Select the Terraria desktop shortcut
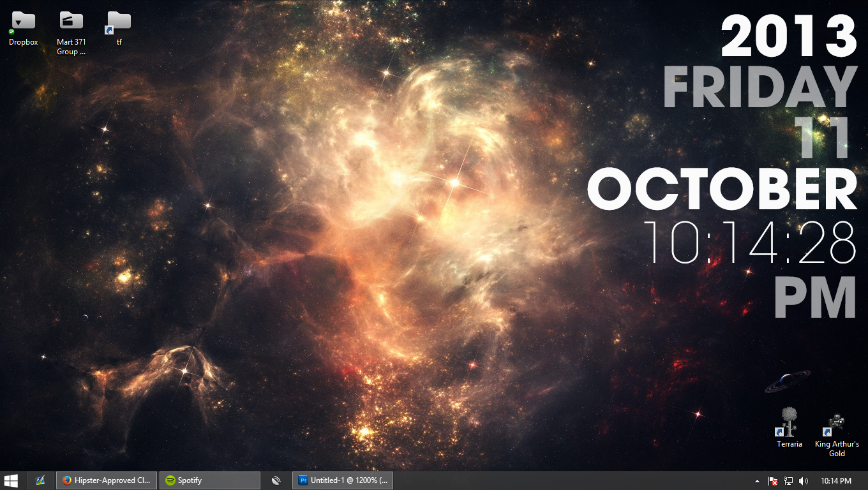Image resolution: width=868 pixels, height=490 pixels. click(x=789, y=427)
